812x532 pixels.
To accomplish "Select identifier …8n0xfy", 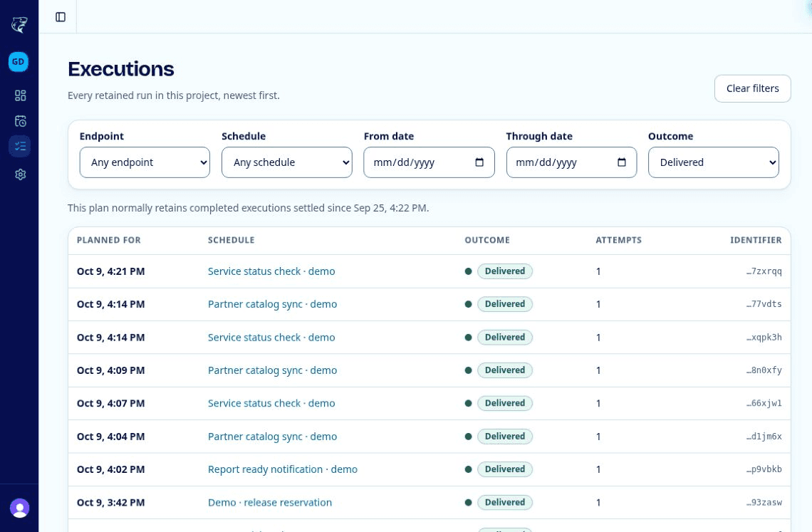I will coord(764,370).
